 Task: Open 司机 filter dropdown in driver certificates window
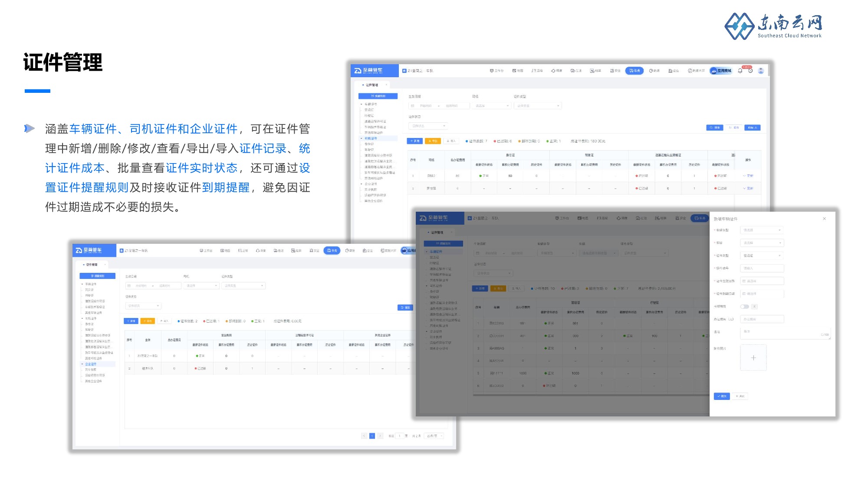pos(492,106)
